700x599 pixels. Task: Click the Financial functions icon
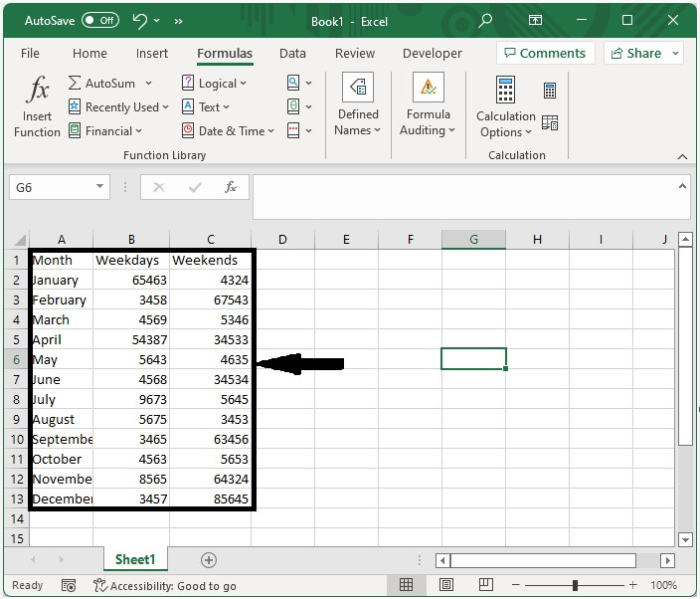coord(75,131)
